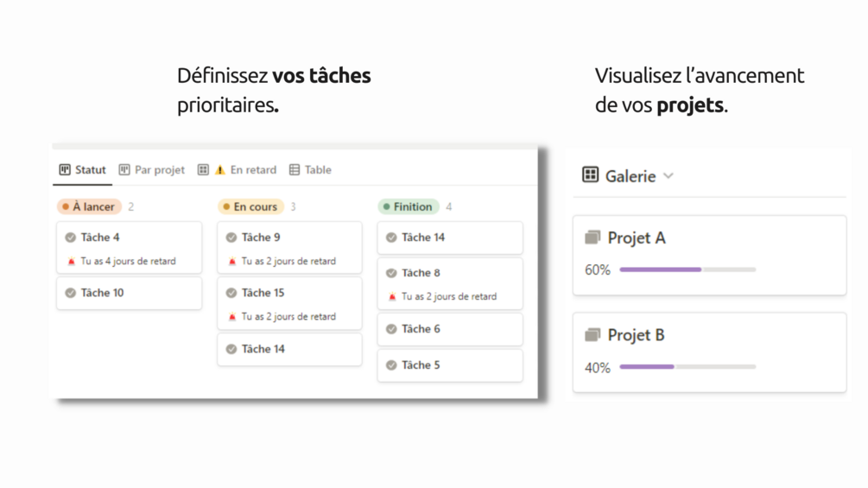Click the board icon beside Par projet
Image resolution: width=868 pixels, height=488 pixels.
point(124,170)
